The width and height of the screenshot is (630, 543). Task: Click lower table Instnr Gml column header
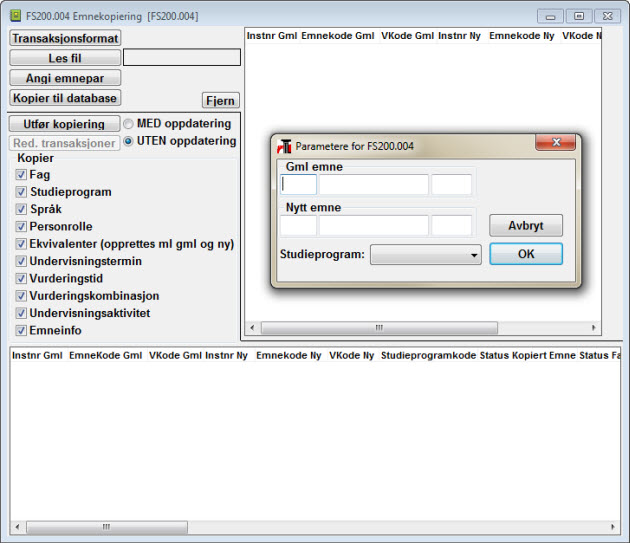(x=37, y=356)
